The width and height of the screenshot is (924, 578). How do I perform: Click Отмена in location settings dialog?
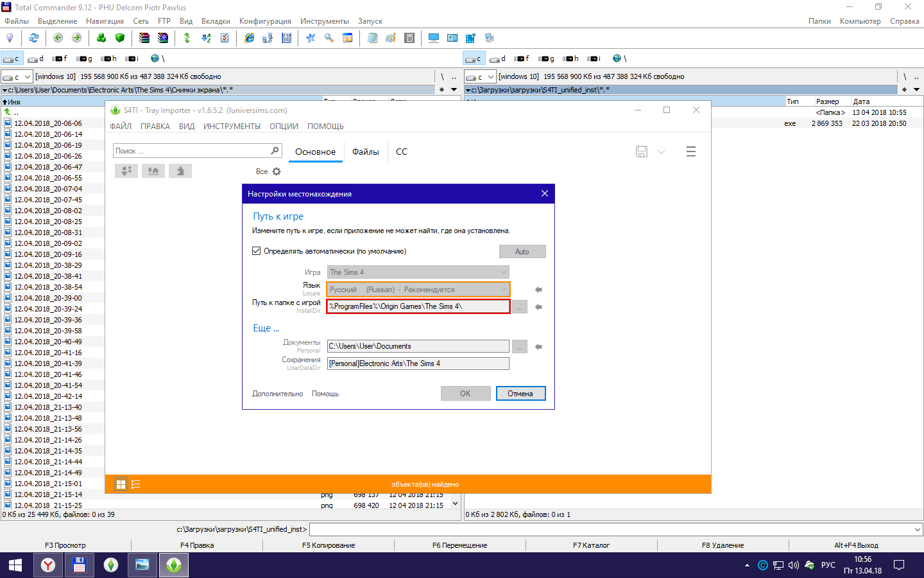[x=520, y=393]
